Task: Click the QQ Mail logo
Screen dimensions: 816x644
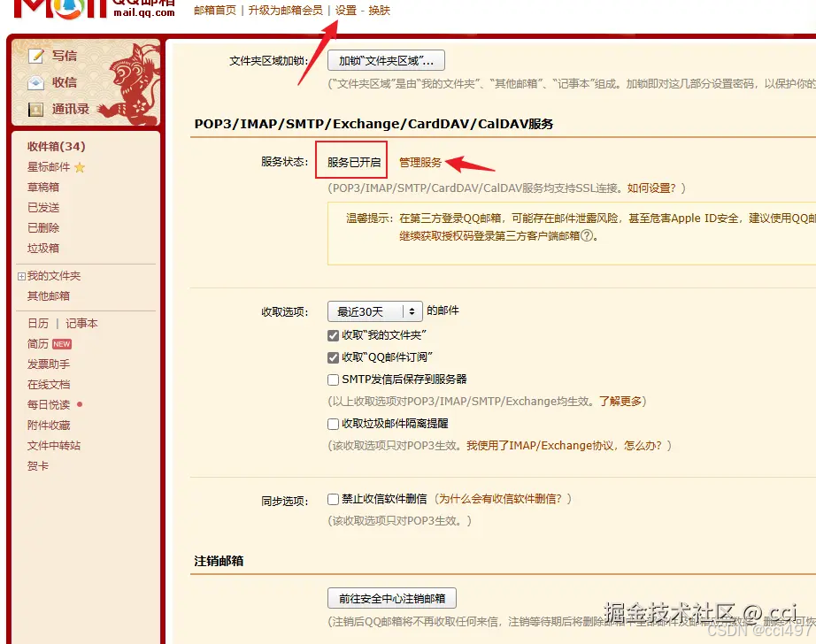Action: point(94,8)
